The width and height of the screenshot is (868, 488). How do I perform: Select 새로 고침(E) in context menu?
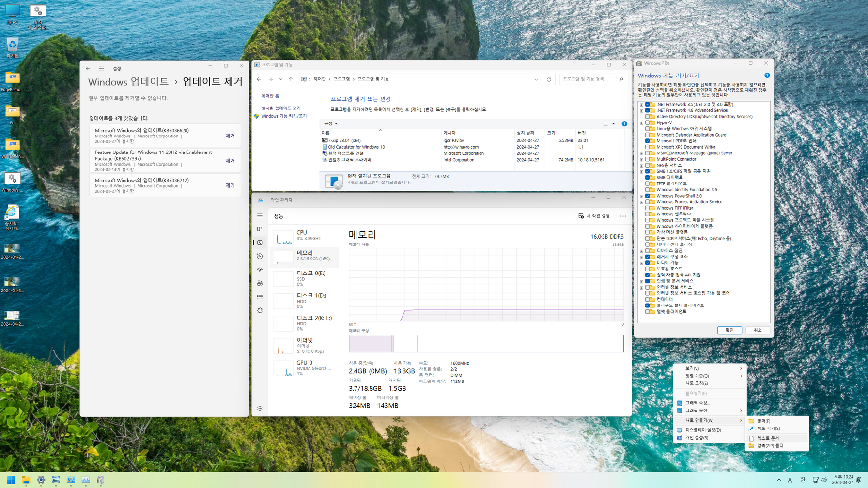tap(710, 383)
